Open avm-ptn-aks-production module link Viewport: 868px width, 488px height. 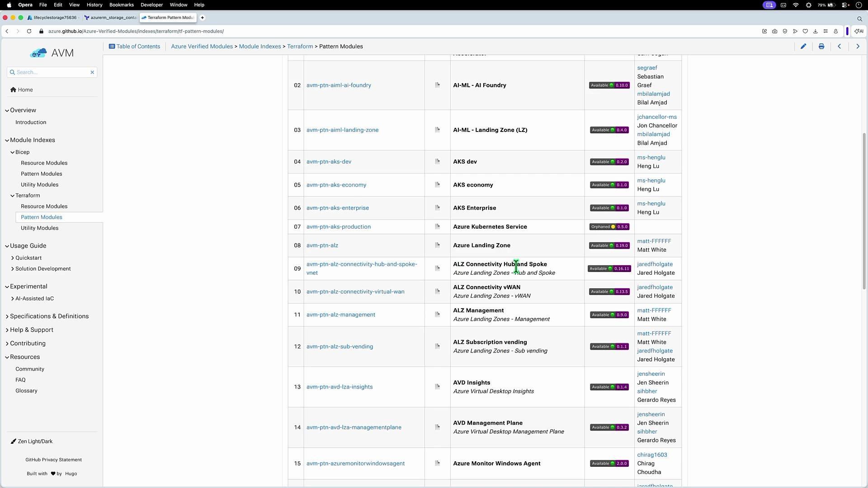339,227
